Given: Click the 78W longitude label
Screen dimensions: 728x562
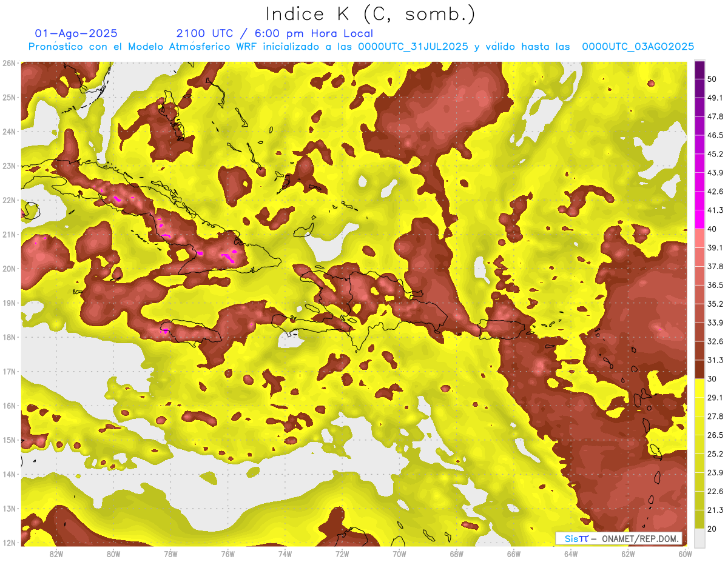Looking at the screenshot, I should pos(170,554).
